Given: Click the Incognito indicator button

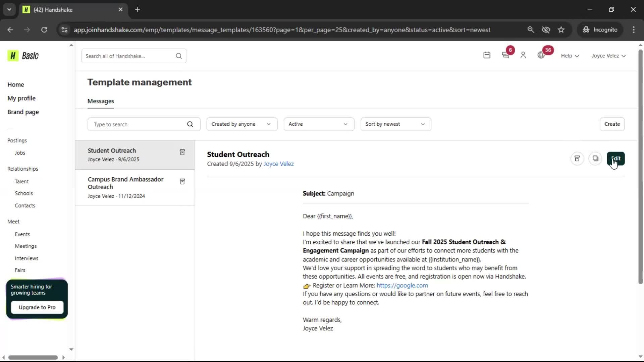Looking at the screenshot, I should pyautogui.click(x=600, y=30).
